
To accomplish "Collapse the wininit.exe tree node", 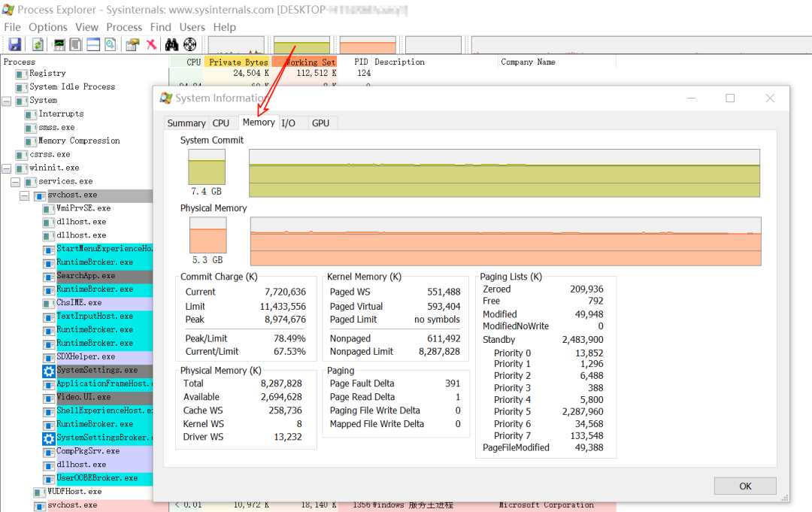I will pos(7,168).
